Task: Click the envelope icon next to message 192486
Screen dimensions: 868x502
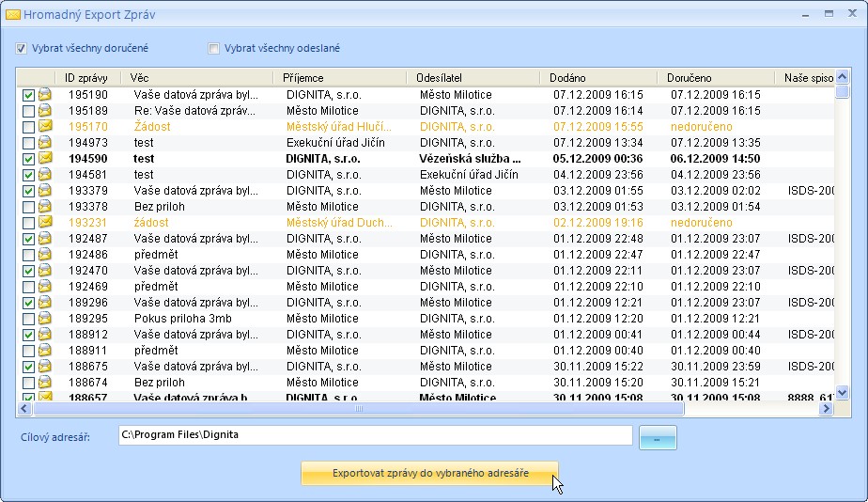Action: (x=44, y=255)
